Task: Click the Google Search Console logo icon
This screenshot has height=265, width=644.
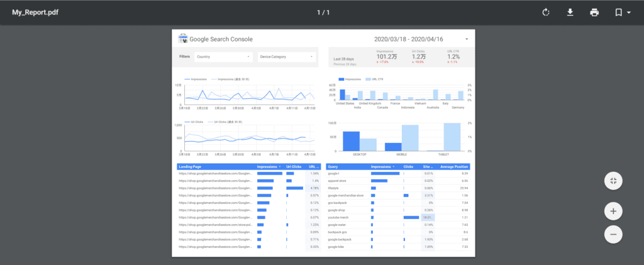Action: (x=183, y=38)
